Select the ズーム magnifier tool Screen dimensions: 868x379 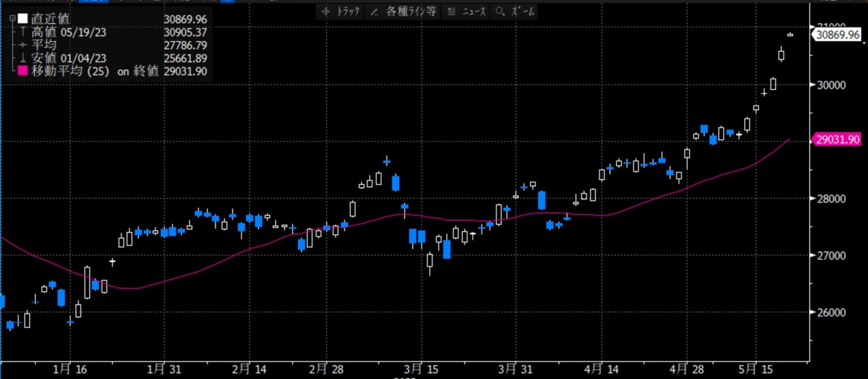(x=516, y=12)
